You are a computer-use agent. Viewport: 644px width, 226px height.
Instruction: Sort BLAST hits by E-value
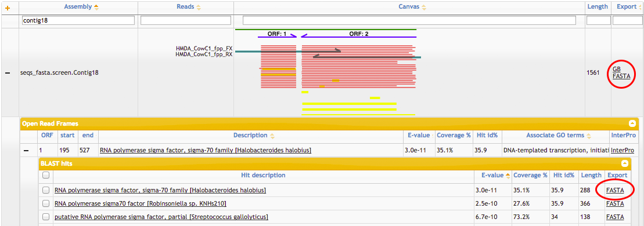tap(508, 176)
